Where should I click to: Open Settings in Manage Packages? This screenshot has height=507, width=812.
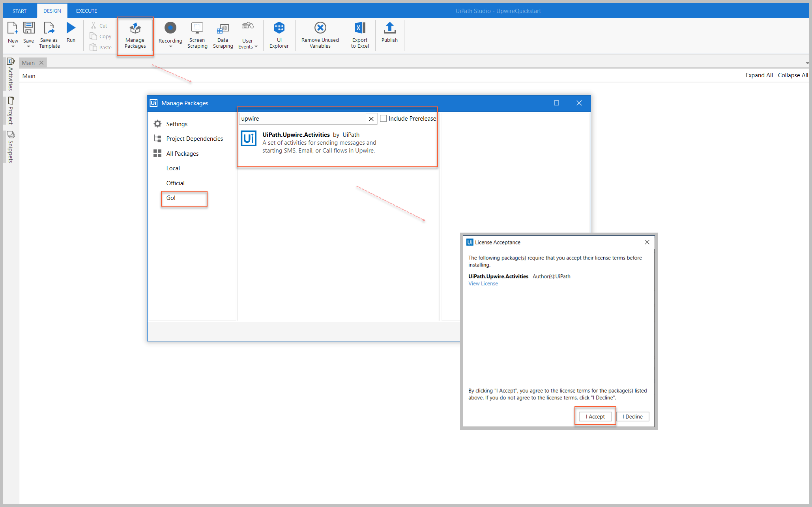click(x=170, y=124)
